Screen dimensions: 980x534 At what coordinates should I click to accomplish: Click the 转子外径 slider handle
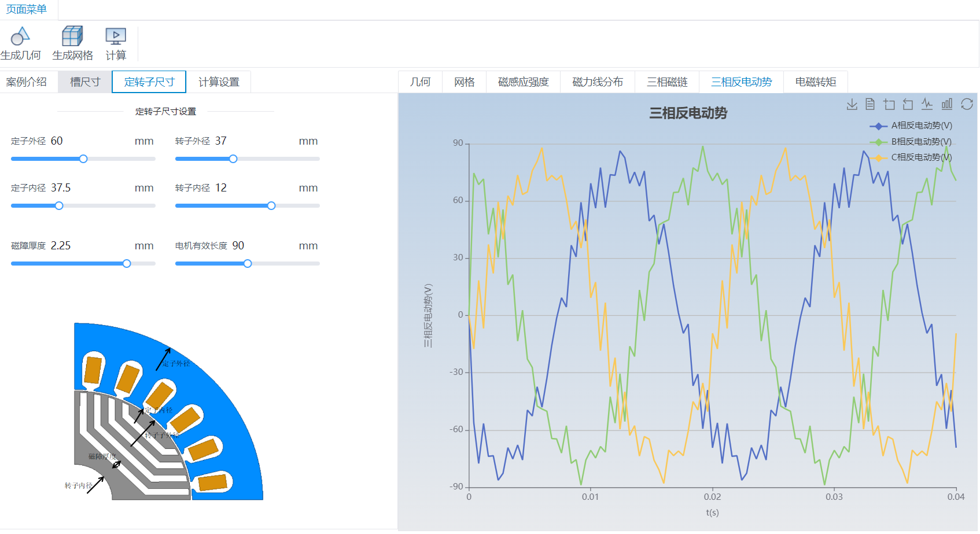pos(233,159)
